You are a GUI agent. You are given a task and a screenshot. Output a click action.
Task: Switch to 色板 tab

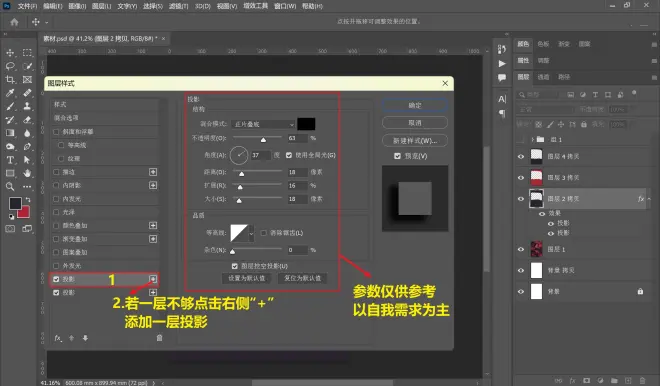[543, 44]
